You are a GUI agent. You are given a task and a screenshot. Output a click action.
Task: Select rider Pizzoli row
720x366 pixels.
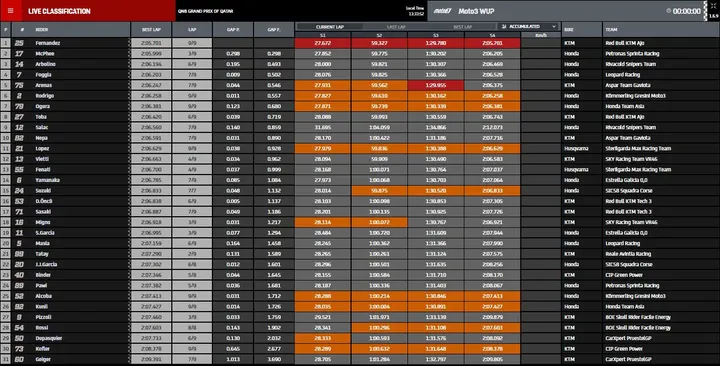click(x=360, y=318)
